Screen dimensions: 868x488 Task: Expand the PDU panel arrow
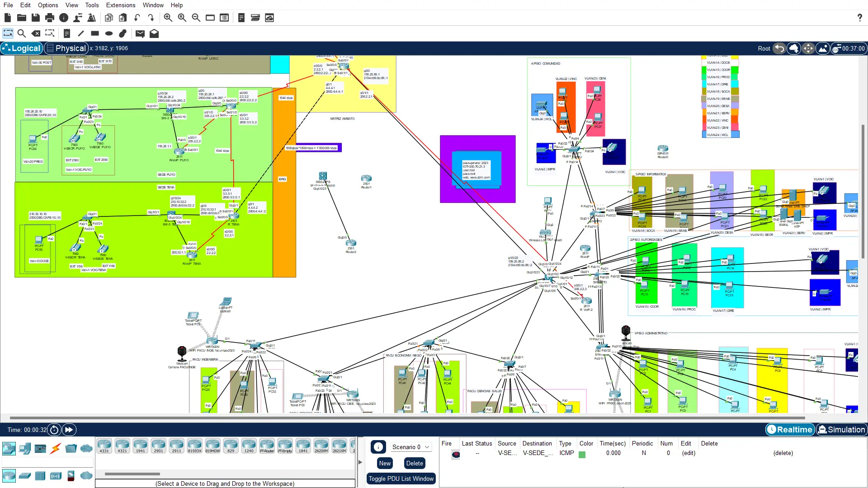click(x=360, y=462)
